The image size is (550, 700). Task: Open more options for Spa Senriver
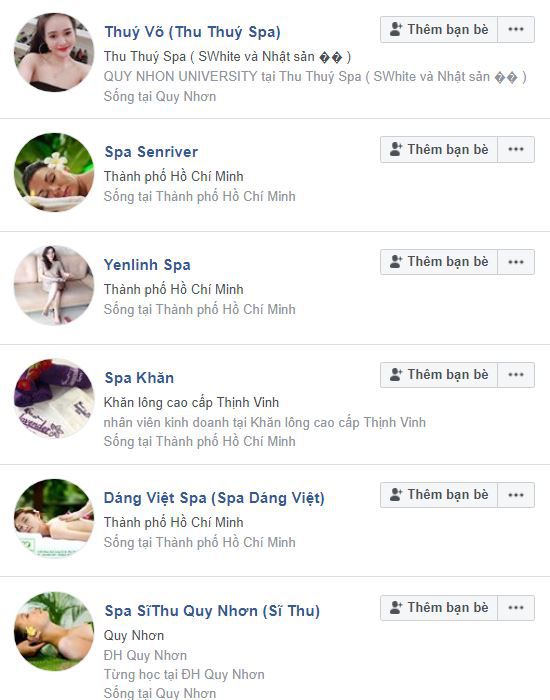click(516, 150)
